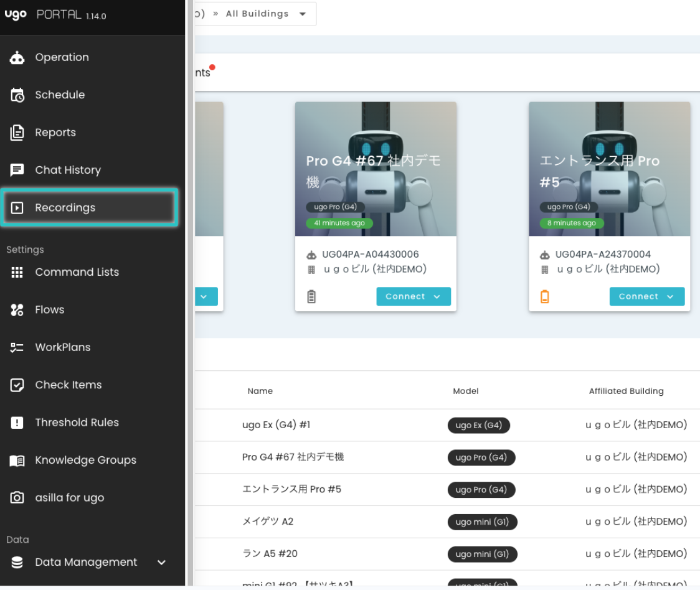Select エントランス用 Pro #5 table row
This screenshot has width=700, height=590.
point(447,490)
